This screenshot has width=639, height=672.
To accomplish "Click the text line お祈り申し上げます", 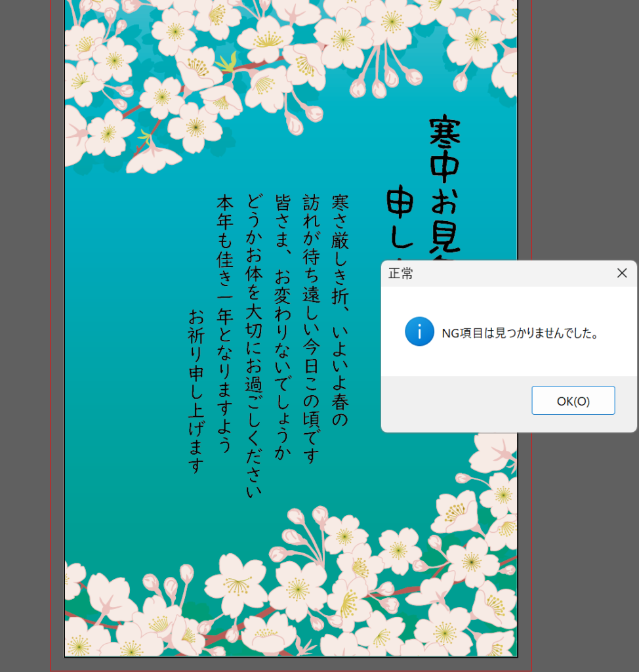I will 197,390.
